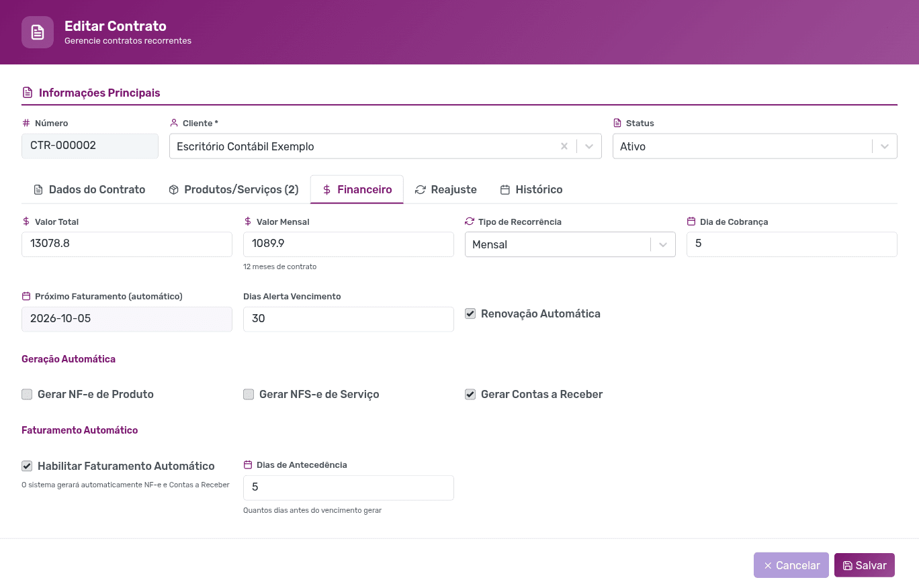Open the Produtos/Serviços (2) tab
Viewport: 919px width, 588px height.
[233, 189]
